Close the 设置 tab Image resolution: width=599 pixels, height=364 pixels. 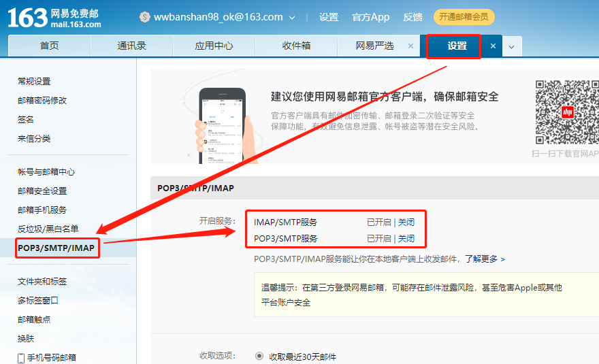[493, 46]
